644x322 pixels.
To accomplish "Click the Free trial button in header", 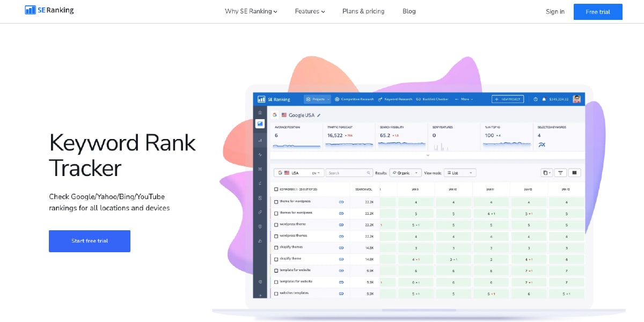I will (598, 12).
